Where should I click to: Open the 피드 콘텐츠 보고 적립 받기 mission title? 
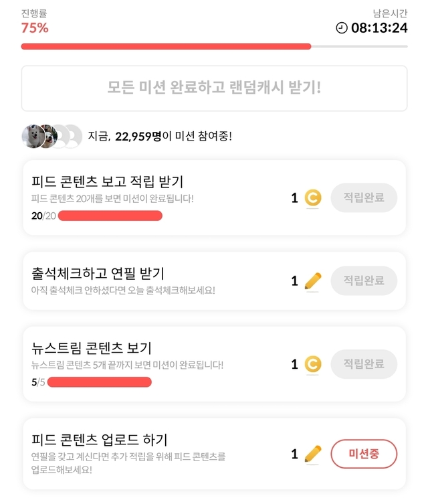coord(108,181)
